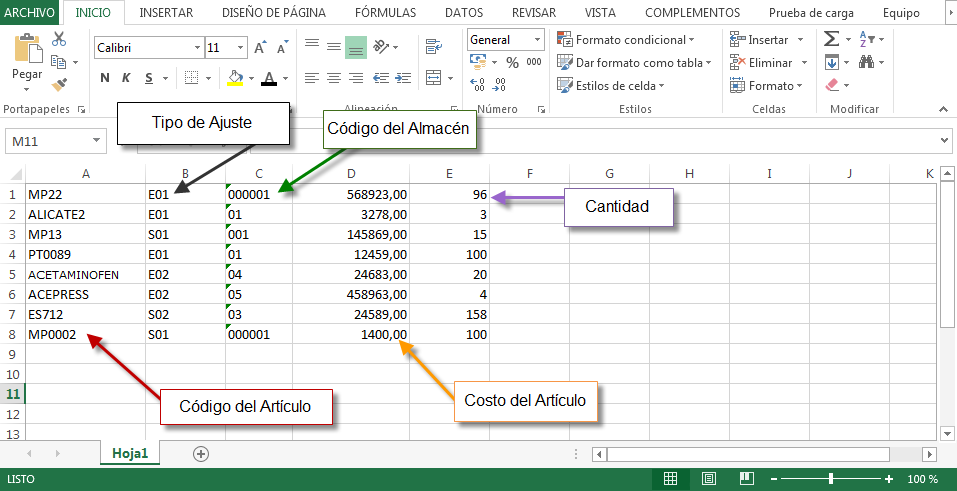The height and width of the screenshot is (491, 957).
Task: Click the AutoSum sigma icon
Action: click(x=832, y=39)
